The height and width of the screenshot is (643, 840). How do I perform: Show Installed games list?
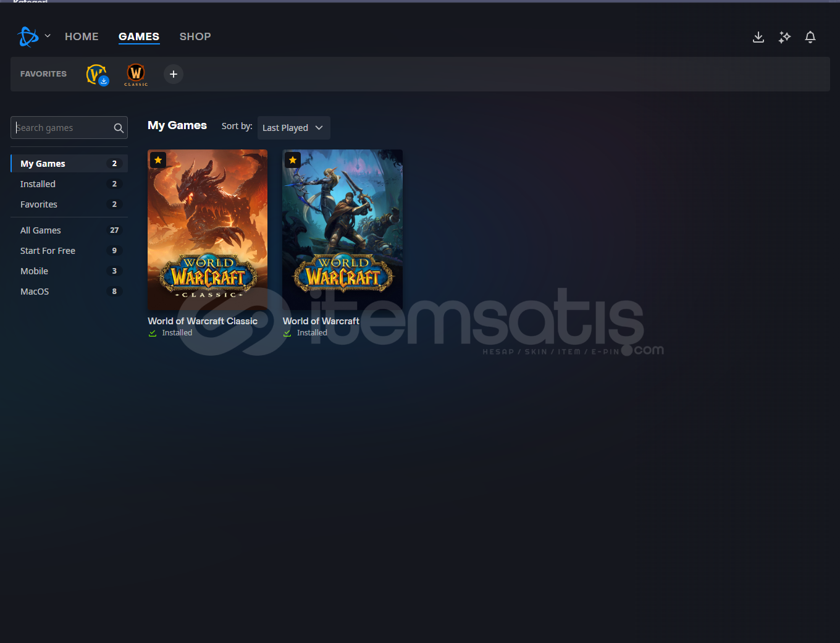[x=69, y=184]
